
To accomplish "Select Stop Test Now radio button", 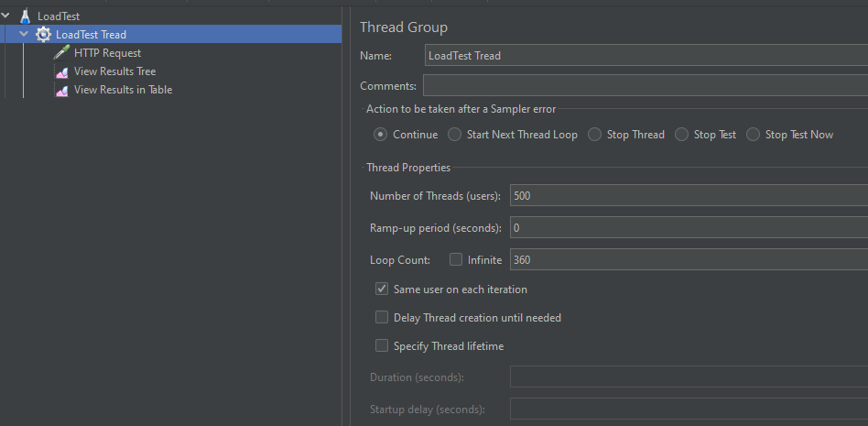I will (754, 135).
